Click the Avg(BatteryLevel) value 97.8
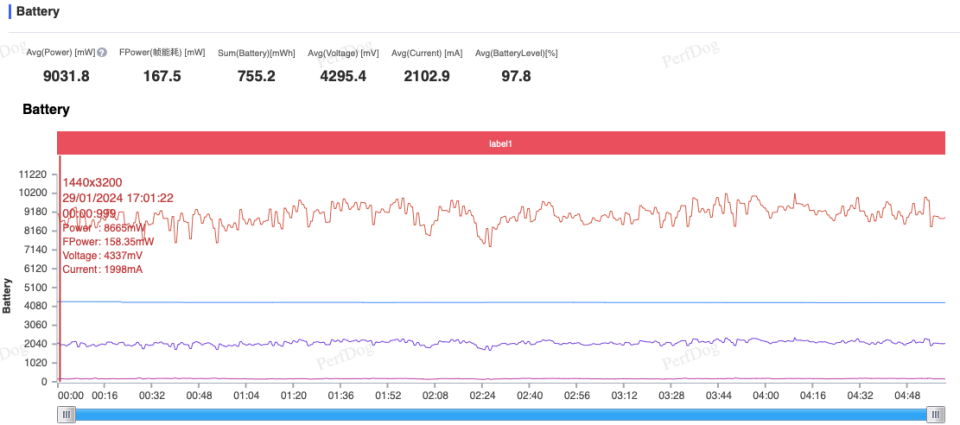Viewport: 960px width, 425px height. click(516, 77)
